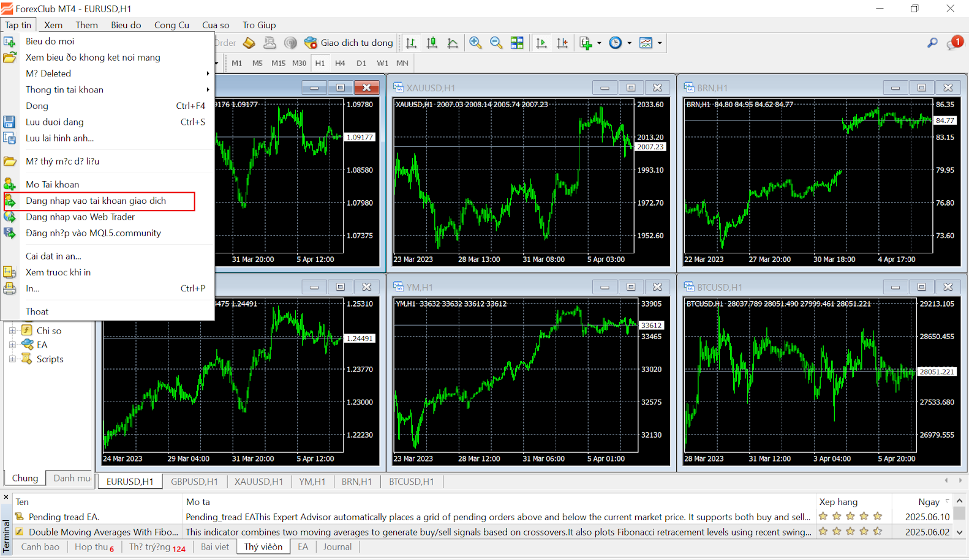Select the M1 timeframe

[237, 63]
